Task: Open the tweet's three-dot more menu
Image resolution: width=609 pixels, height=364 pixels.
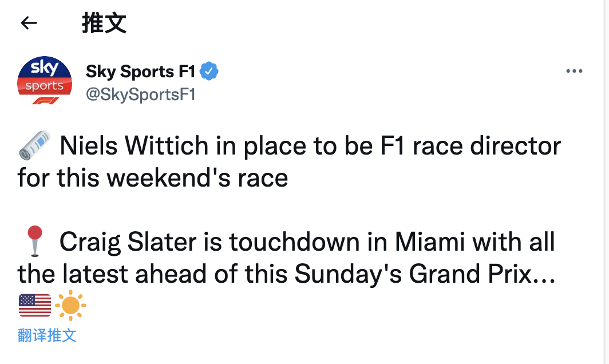Action: 574,72
